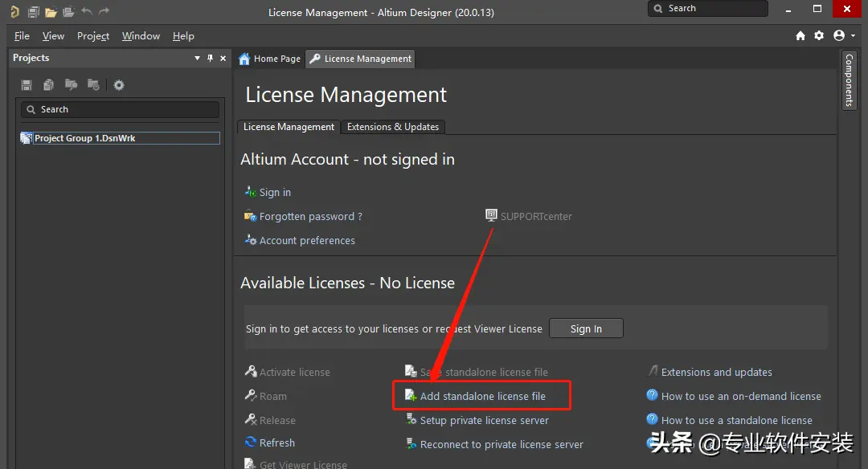The width and height of the screenshot is (868, 469).
Task: Pin the Projects panel
Action: pyautogui.click(x=210, y=58)
